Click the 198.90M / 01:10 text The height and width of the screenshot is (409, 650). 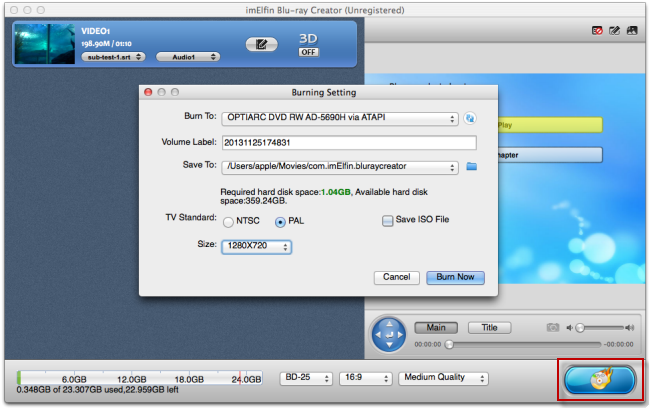(x=107, y=44)
